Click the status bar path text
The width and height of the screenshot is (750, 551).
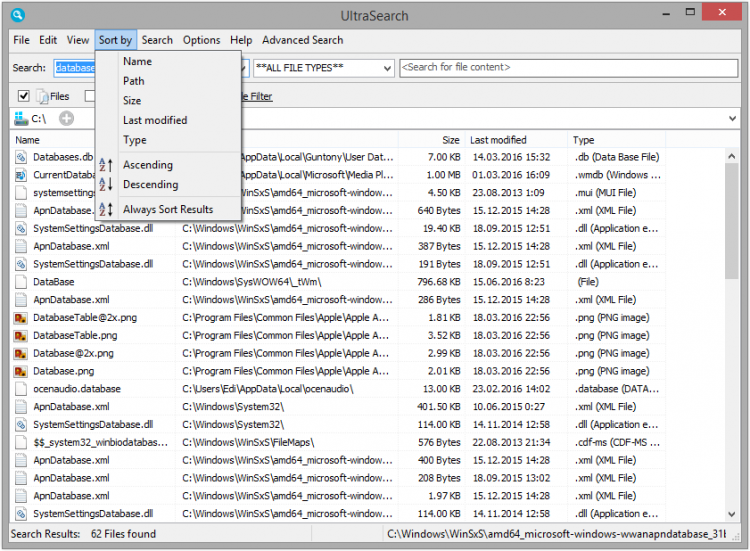click(556, 534)
